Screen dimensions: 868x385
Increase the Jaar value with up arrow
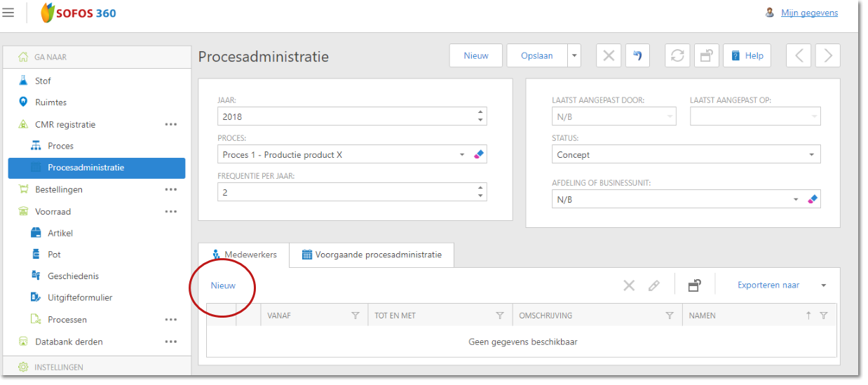480,112
